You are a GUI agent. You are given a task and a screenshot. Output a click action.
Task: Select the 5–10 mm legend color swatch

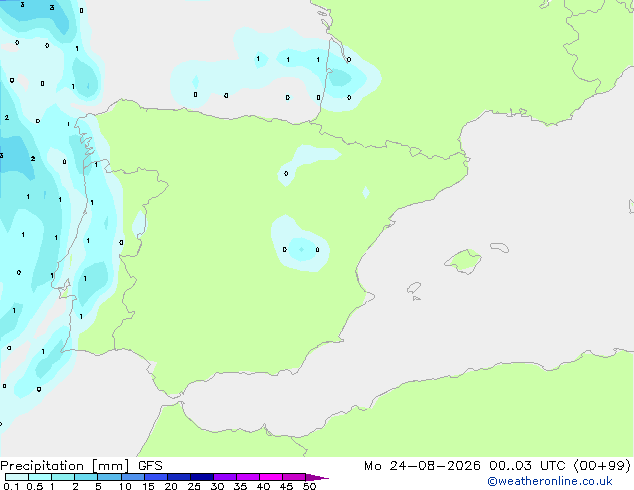pos(109,477)
